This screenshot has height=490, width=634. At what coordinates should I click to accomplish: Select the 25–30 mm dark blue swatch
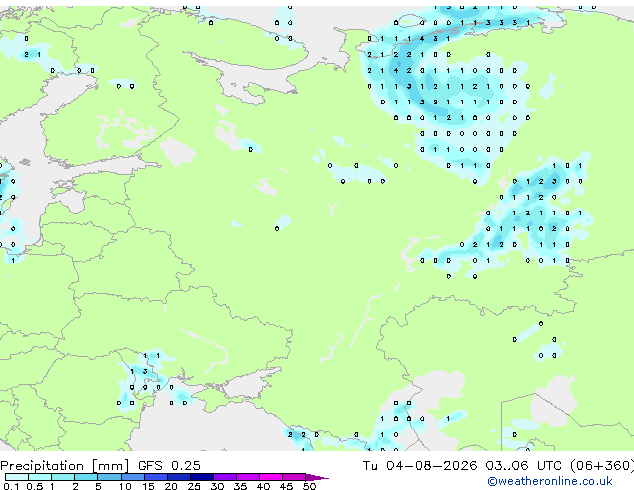coord(202,477)
